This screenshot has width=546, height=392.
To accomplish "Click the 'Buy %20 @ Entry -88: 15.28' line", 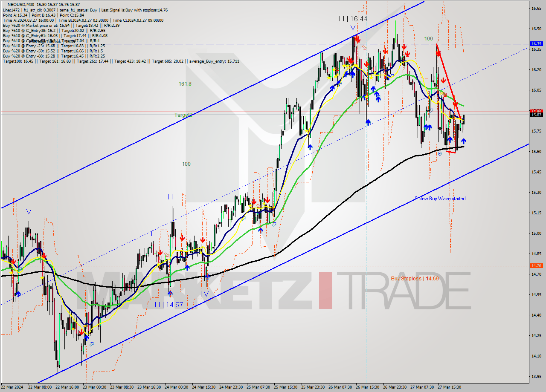I will [x=54, y=56].
